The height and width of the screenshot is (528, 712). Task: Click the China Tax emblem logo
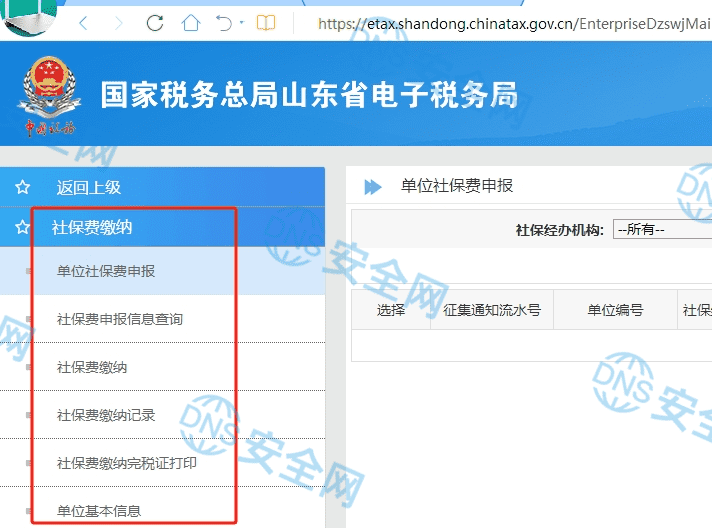click(x=49, y=95)
